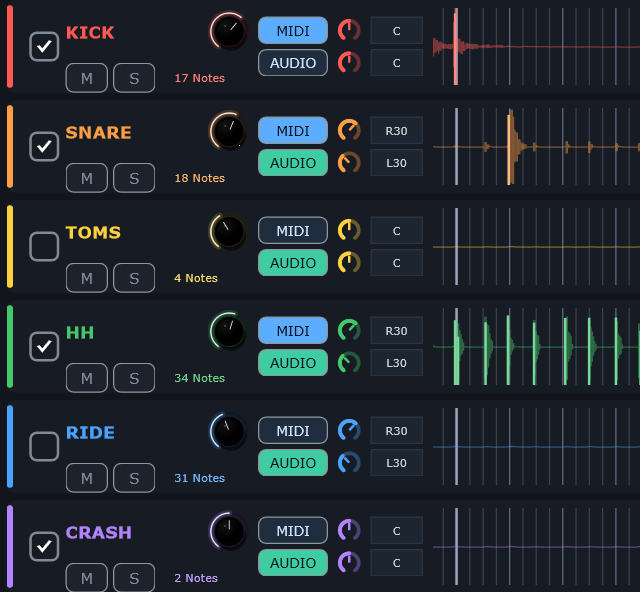
Task: Click the TOMS AUDIO pan knob
Action: coord(349,263)
